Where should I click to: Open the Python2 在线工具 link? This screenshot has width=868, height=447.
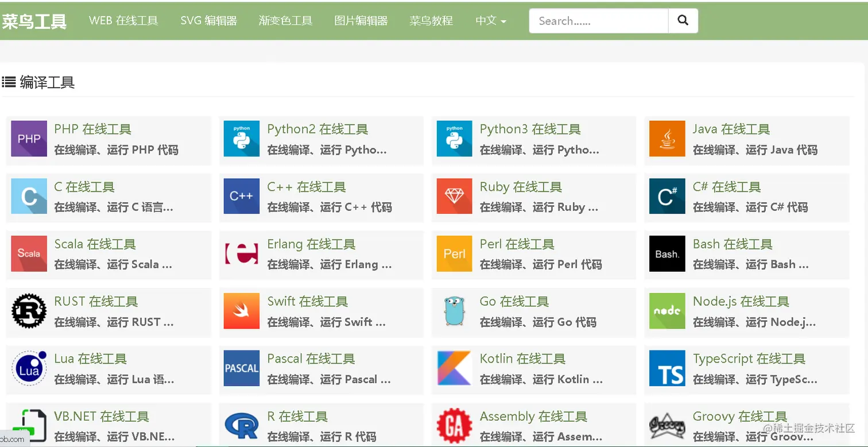coord(317,129)
